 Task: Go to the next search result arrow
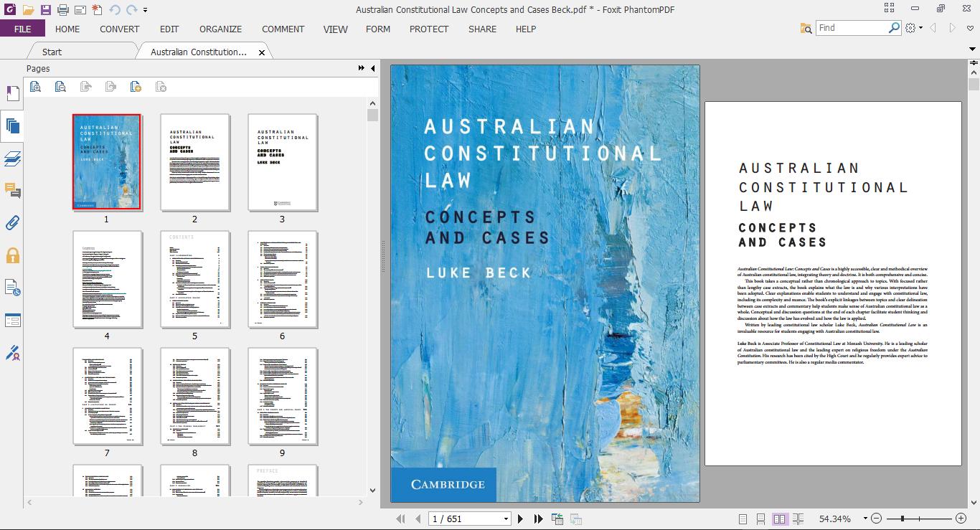953,28
